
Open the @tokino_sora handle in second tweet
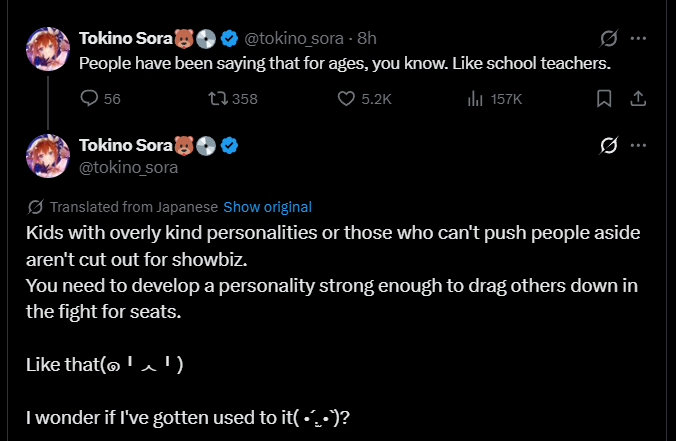pyautogui.click(x=128, y=167)
